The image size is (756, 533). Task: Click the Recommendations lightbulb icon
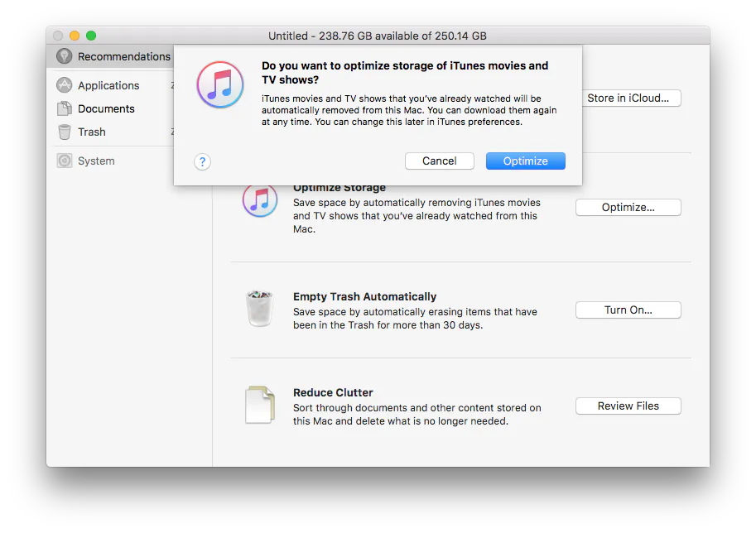[64, 56]
